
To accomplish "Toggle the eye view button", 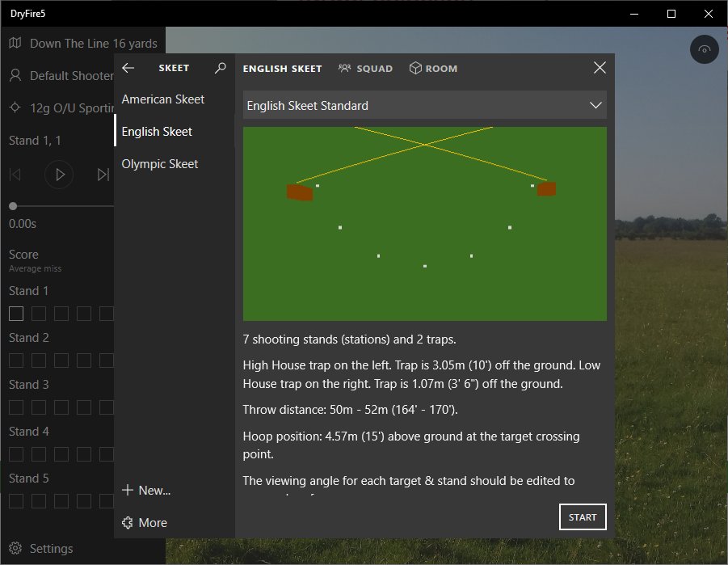I will pyautogui.click(x=705, y=50).
